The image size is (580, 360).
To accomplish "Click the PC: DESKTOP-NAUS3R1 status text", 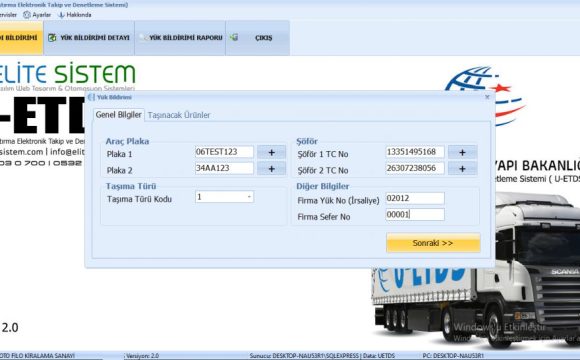I will 453,356.
